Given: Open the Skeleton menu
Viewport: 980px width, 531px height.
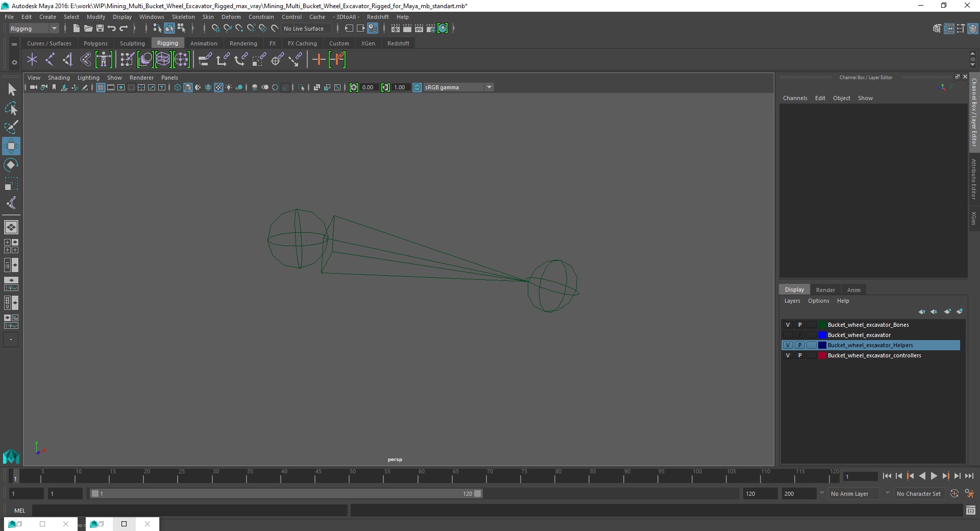Looking at the screenshot, I should click(183, 17).
